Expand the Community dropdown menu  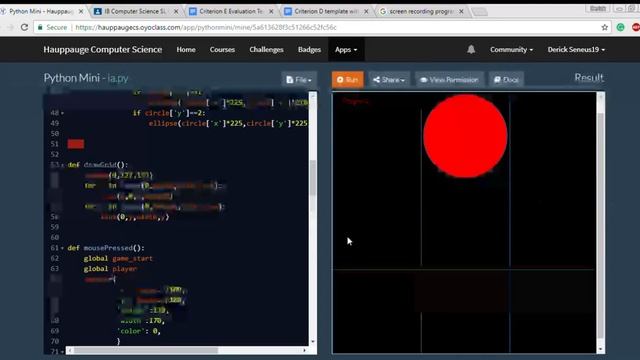tap(511, 49)
